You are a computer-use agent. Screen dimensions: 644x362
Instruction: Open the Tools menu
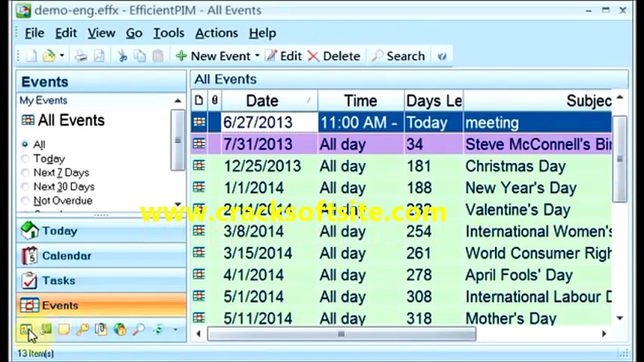point(168,33)
